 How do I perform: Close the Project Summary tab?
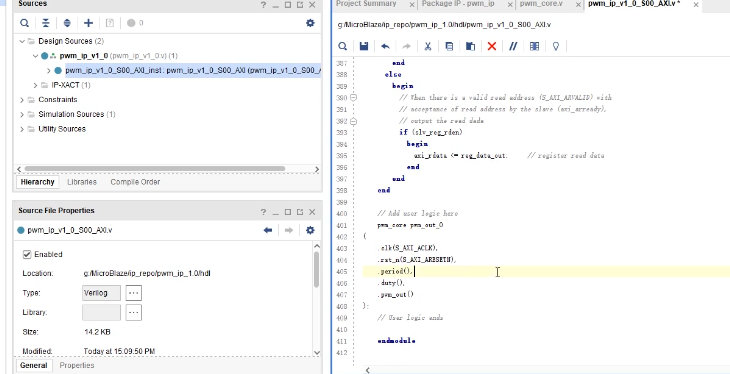(412, 5)
